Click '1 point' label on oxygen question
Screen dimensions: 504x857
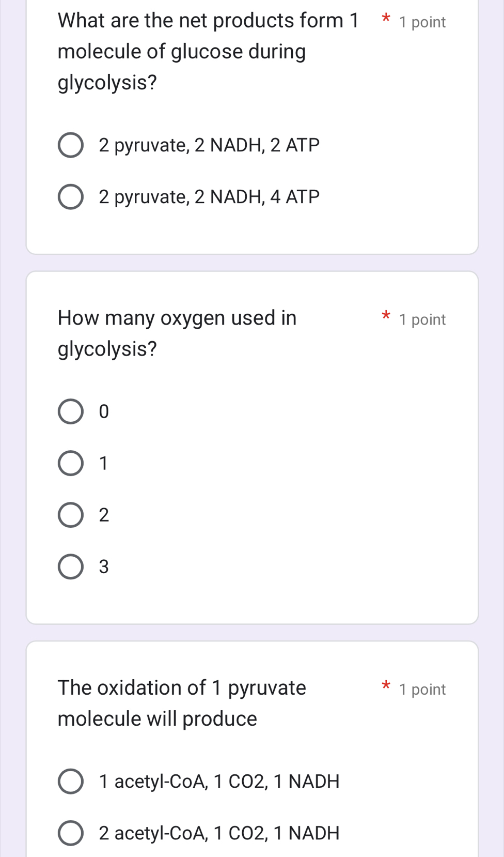pos(422,319)
